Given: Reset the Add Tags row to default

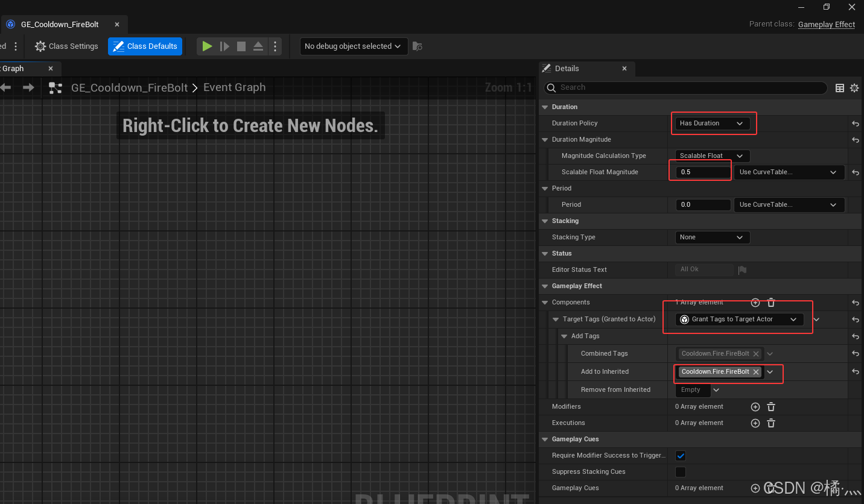Looking at the screenshot, I should tap(855, 336).
